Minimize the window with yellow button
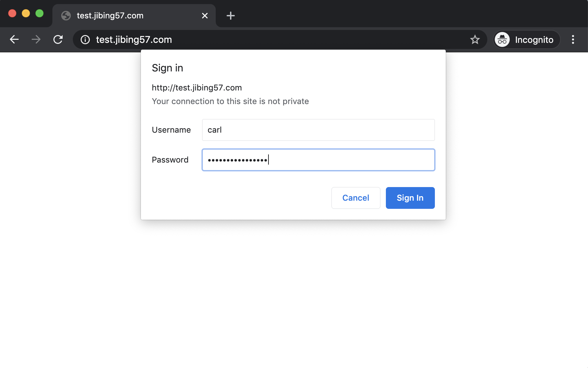This screenshot has width=588, height=368. [26, 13]
